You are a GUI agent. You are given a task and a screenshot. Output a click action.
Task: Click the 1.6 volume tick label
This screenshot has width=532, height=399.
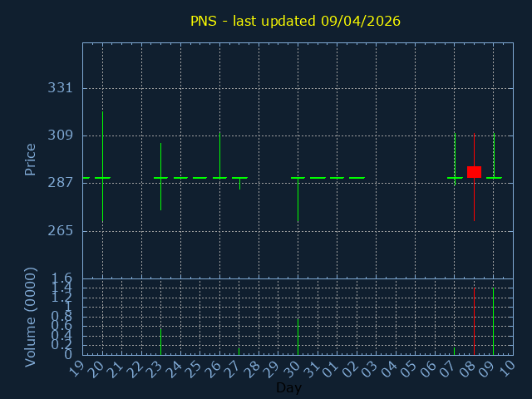(63, 278)
